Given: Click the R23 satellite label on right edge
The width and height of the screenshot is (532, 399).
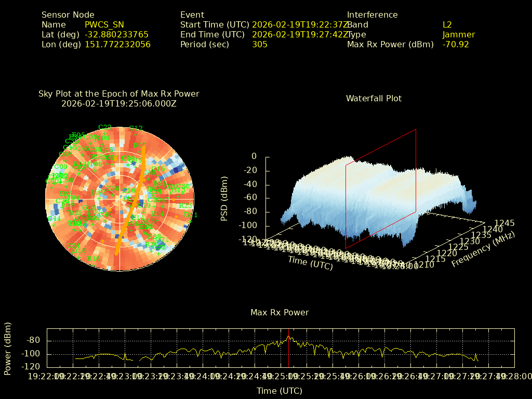Looking at the screenshot, I should point(185,206).
